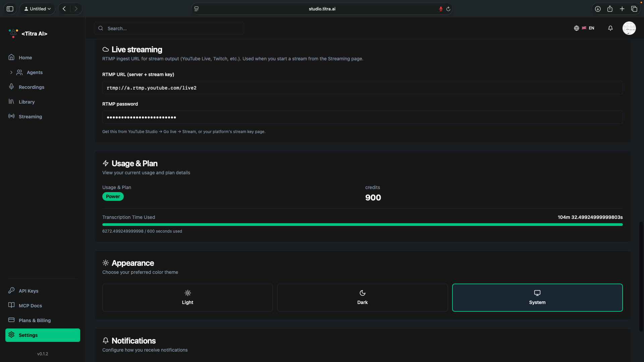This screenshot has height=362, width=644.
Task: Click the sun icon in Light option
Action: coord(187,293)
